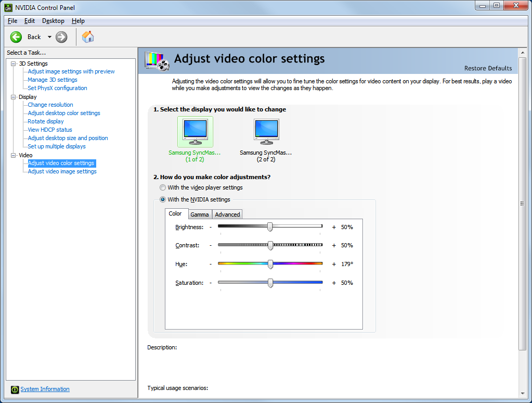Click the System Information icon

pyautogui.click(x=15, y=389)
